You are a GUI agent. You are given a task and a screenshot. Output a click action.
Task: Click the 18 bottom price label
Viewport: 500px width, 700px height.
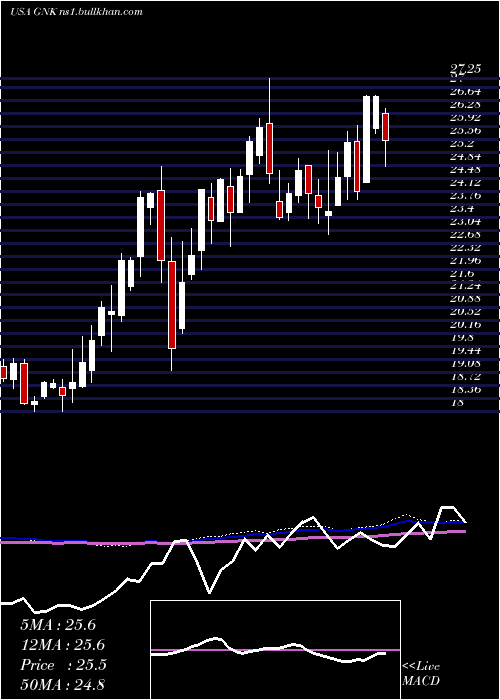pyautogui.click(x=458, y=403)
